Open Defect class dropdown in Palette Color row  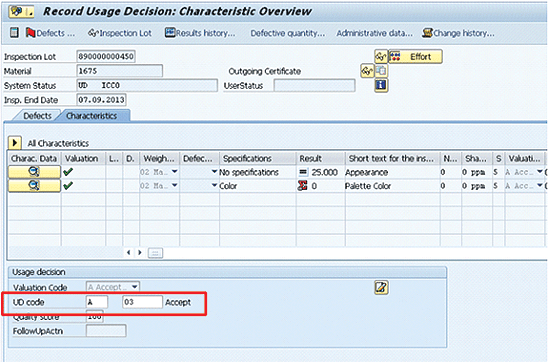[x=214, y=186]
